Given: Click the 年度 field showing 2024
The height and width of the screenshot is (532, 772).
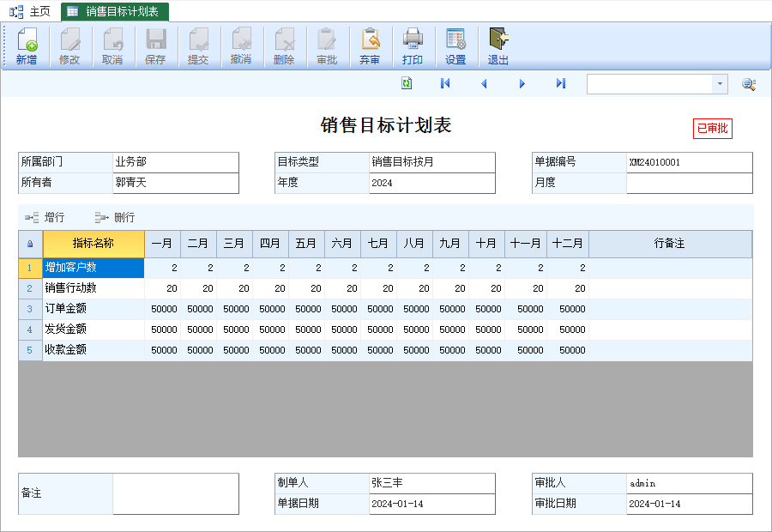Looking at the screenshot, I should [x=432, y=183].
